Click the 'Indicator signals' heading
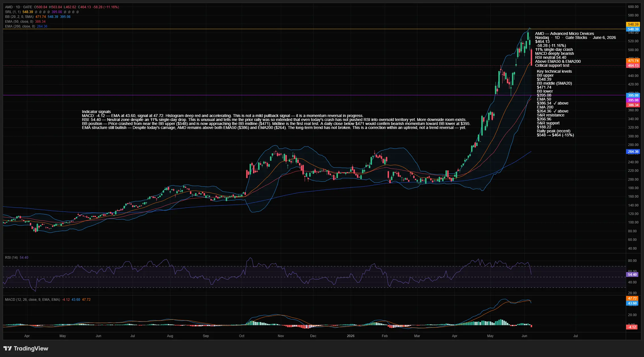Viewport: 644px width, 357px height. (x=97, y=112)
